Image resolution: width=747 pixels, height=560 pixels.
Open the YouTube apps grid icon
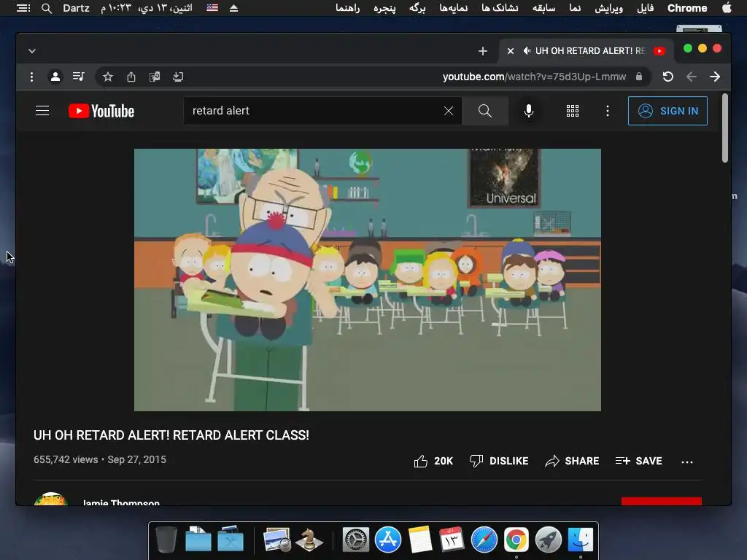(573, 111)
